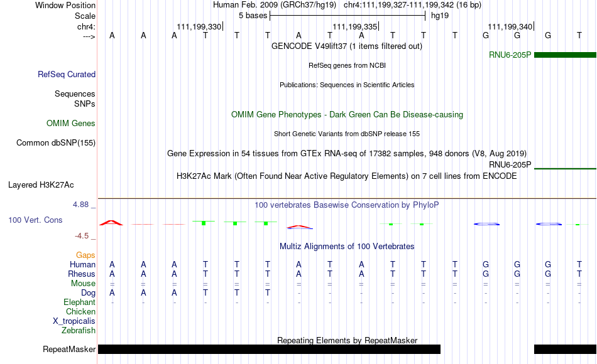
Task: Click the OMIM Gene Phenotypes track title
Action: 347,115
